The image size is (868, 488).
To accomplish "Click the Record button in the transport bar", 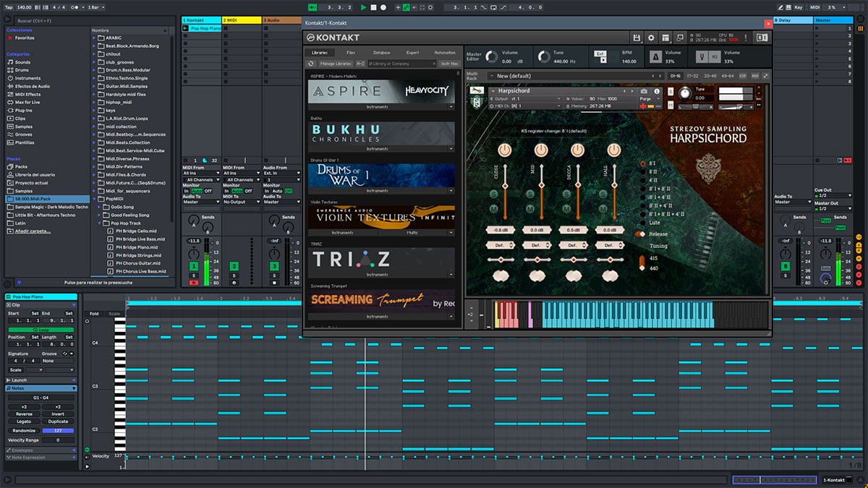I will point(383,7).
